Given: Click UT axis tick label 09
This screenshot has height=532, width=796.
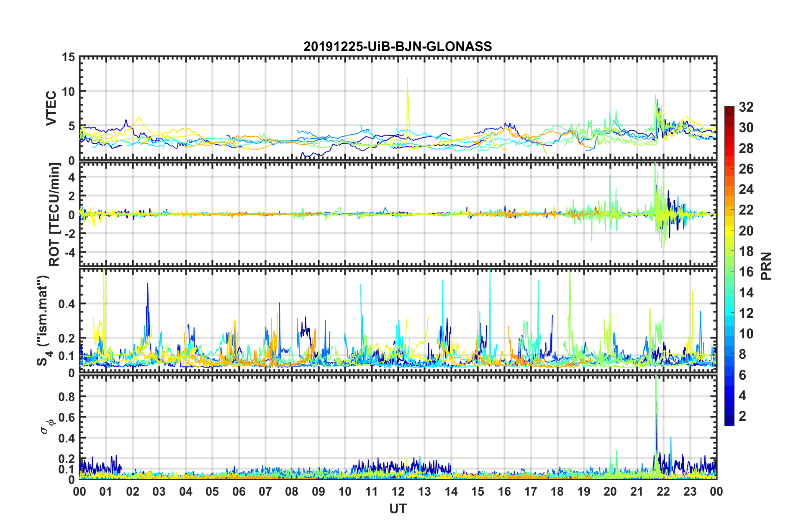Looking at the screenshot, I should 318,491.
